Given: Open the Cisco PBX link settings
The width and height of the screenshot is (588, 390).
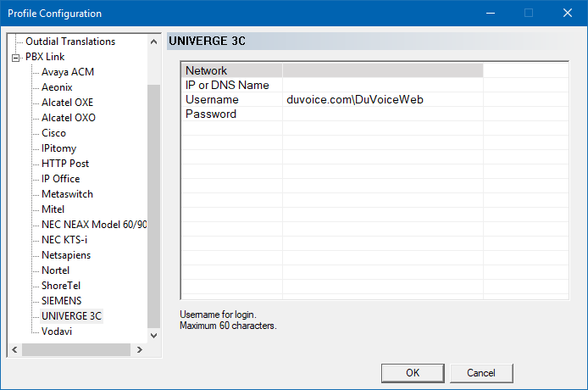Looking at the screenshot, I should 53,133.
